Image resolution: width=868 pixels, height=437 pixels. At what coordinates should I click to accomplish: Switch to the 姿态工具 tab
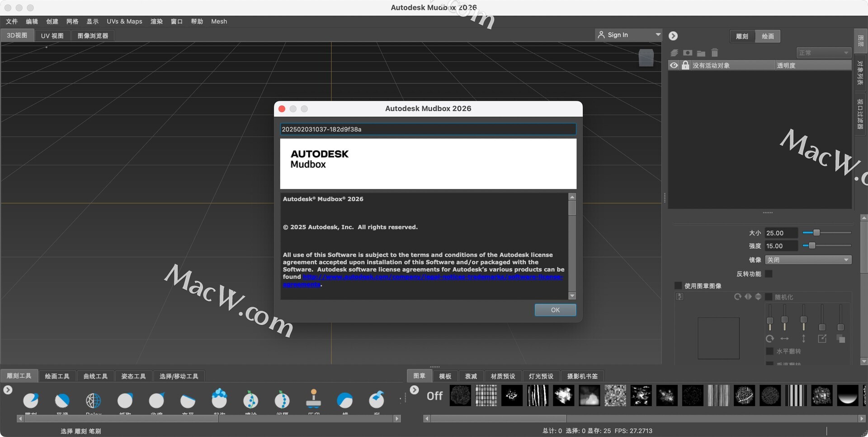133,376
